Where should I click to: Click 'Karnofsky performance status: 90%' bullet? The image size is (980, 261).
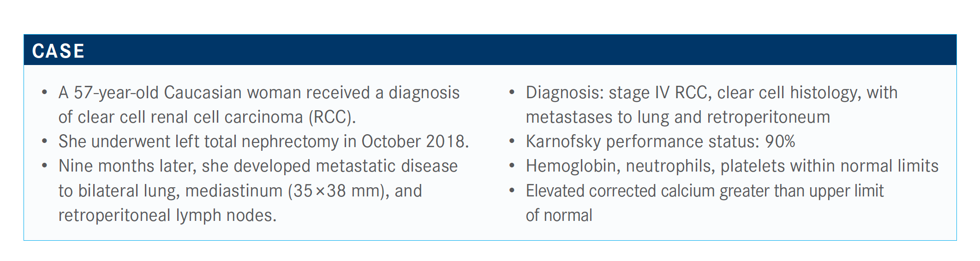pyautogui.click(x=660, y=142)
